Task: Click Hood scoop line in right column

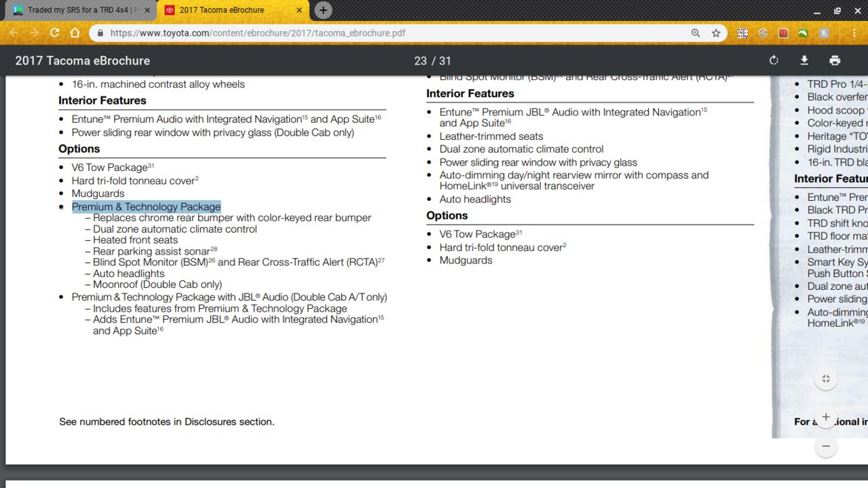Action: click(x=836, y=111)
